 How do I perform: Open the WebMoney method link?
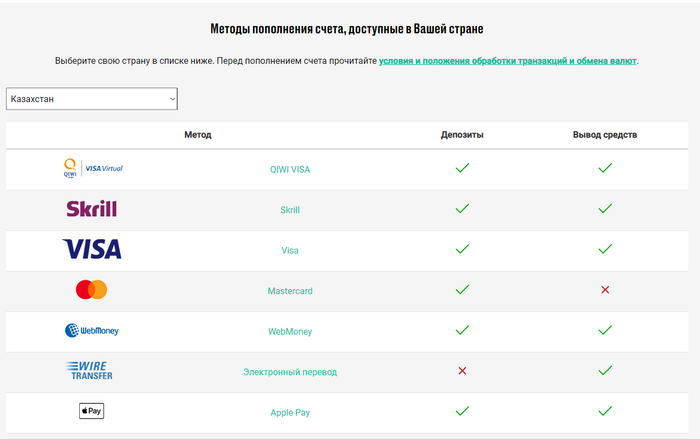[x=290, y=331]
